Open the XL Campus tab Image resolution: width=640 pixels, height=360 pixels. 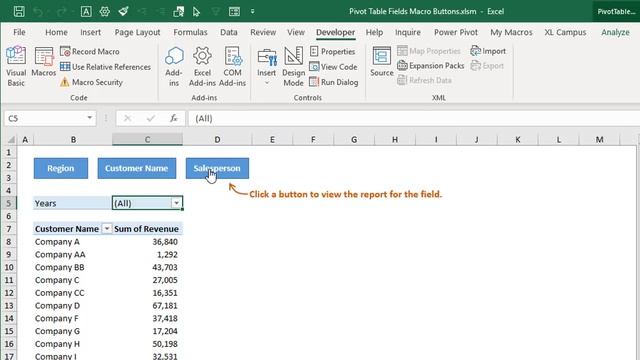click(565, 32)
